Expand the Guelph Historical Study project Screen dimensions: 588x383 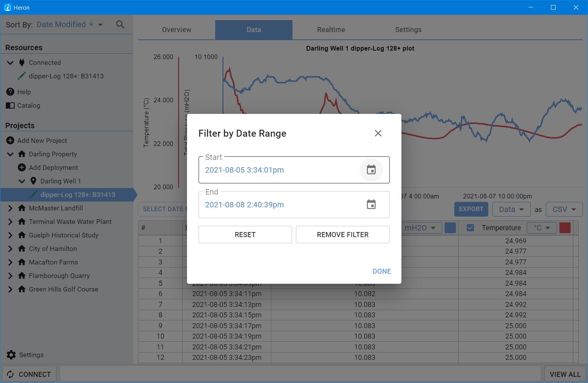click(10, 235)
